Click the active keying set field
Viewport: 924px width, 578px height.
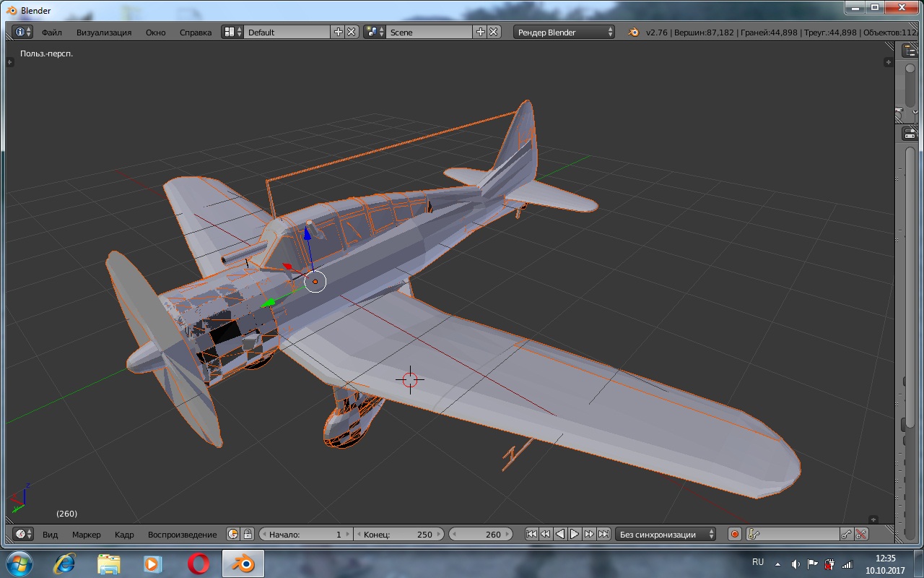793,534
